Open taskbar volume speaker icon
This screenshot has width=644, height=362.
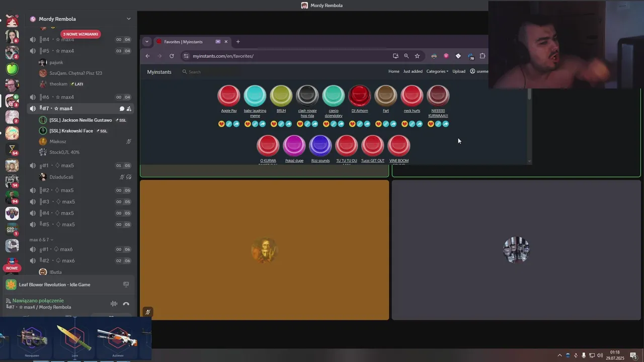point(600,355)
